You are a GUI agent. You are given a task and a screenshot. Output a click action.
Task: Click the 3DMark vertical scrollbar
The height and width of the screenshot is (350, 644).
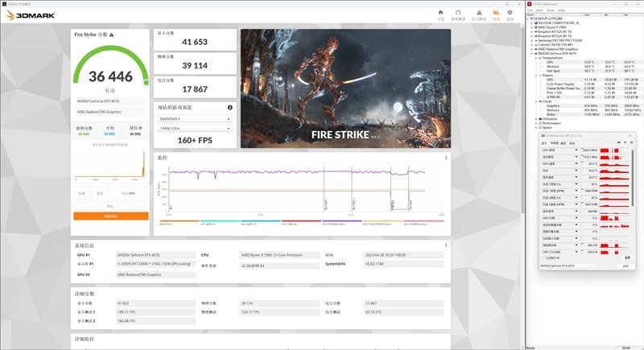[522, 119]
